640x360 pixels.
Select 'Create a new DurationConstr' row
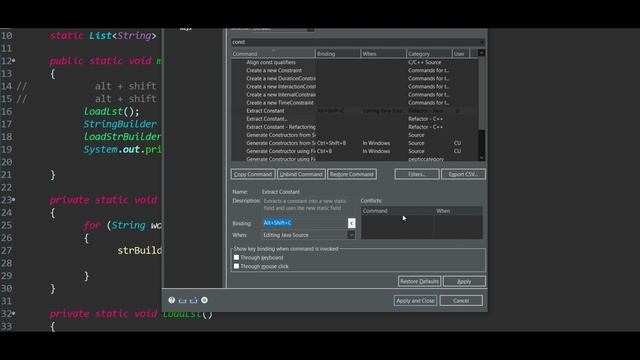(x=354, y=78)
